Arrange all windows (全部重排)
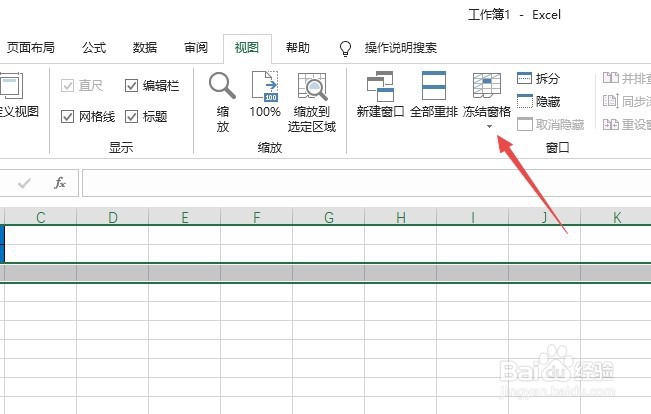The height and width of the screenshot is (414, 651). (434, 94)
